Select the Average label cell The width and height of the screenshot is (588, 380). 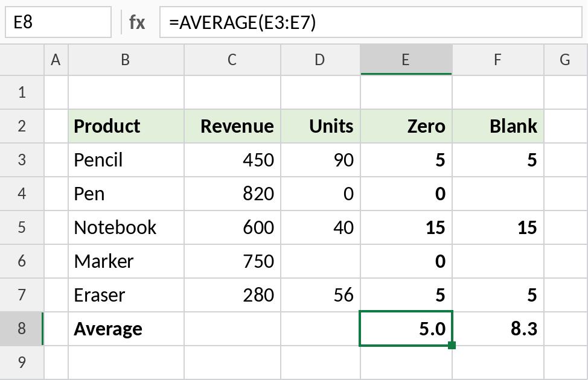click(126, 328)
